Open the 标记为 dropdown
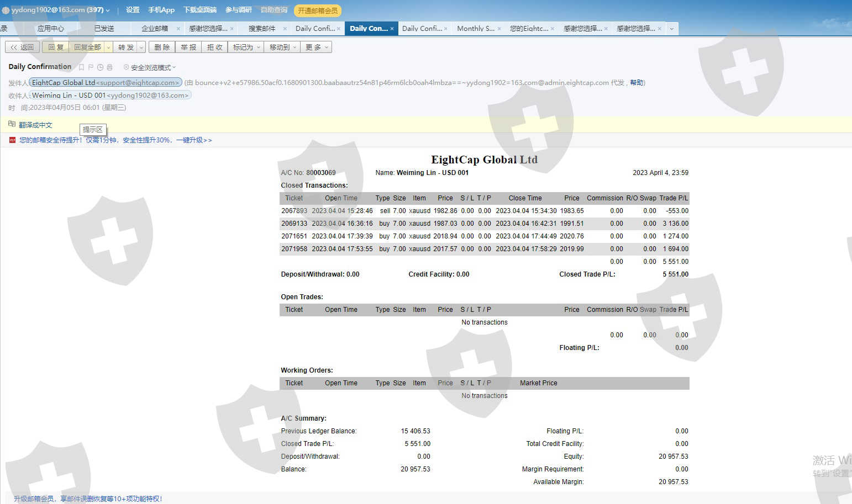This screenshot has width=852, height=504. 246,47
